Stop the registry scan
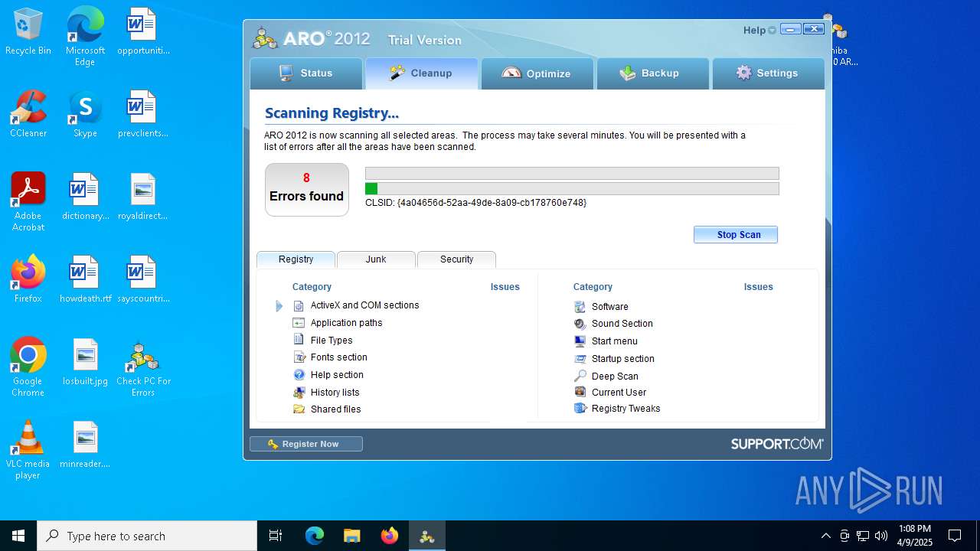 coord(736,235)
